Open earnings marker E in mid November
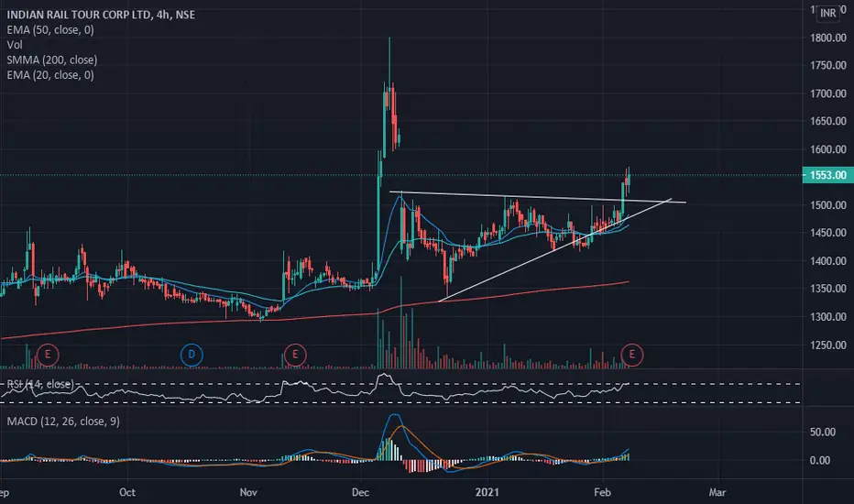 (295, 355)
